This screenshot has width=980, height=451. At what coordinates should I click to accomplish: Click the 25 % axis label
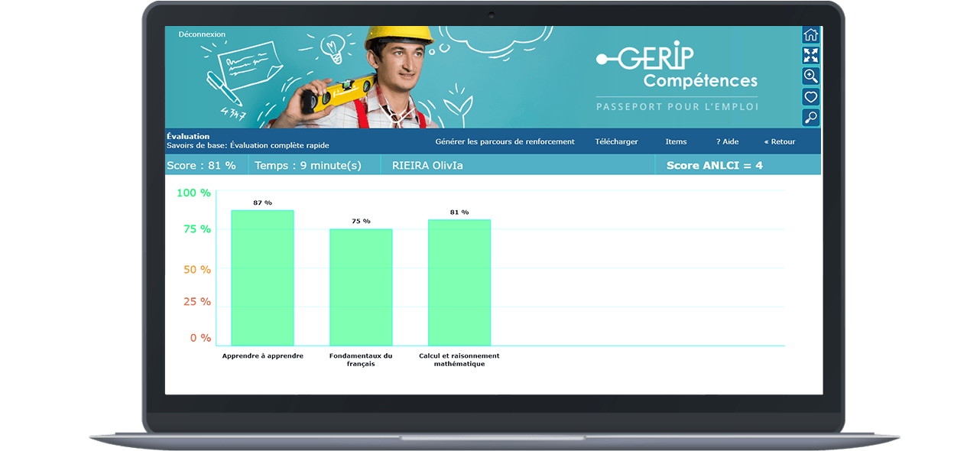tap(197, 301)
